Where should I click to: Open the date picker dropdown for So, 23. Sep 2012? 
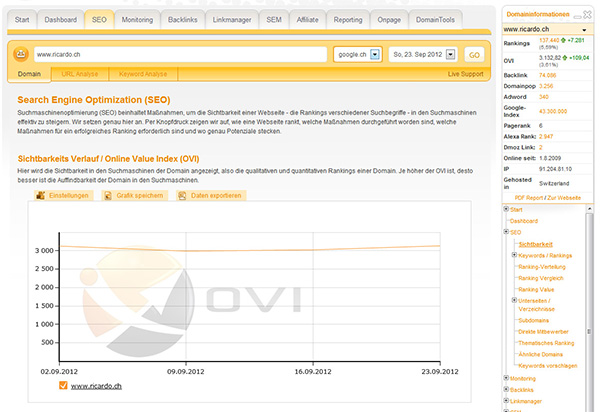coord(451,54)
